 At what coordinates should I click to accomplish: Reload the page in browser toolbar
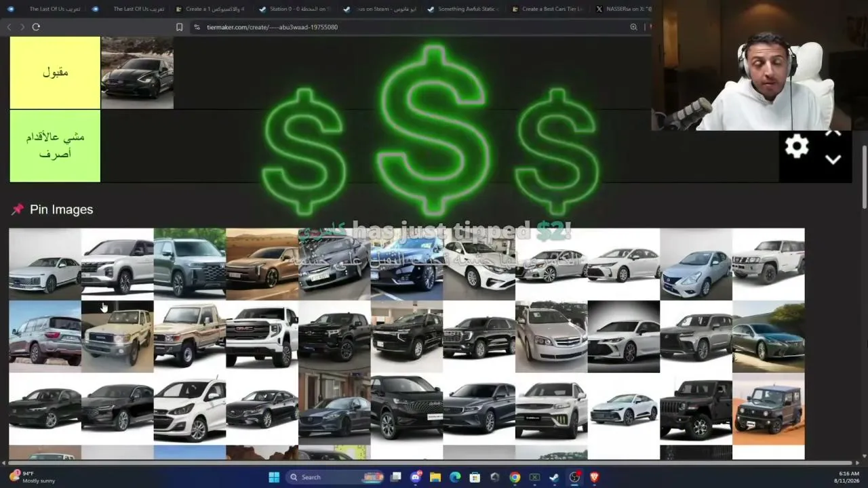[x=36, y=27]
